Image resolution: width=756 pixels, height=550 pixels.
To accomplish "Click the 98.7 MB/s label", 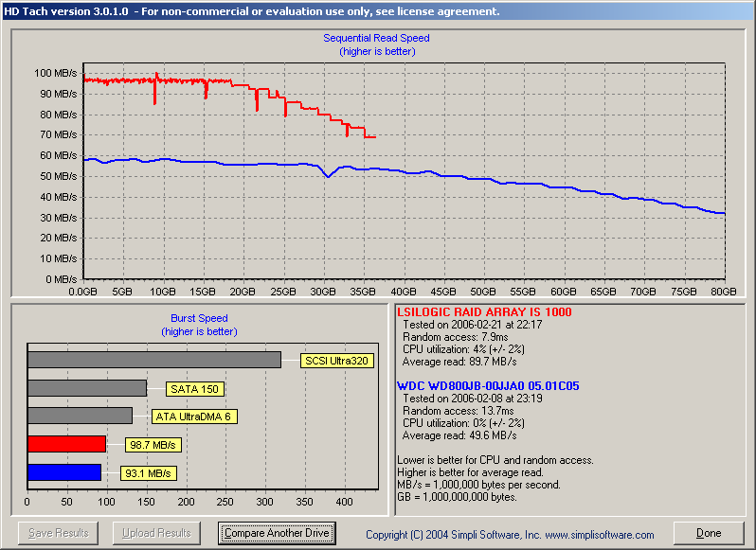I will [x=153, y=445].
